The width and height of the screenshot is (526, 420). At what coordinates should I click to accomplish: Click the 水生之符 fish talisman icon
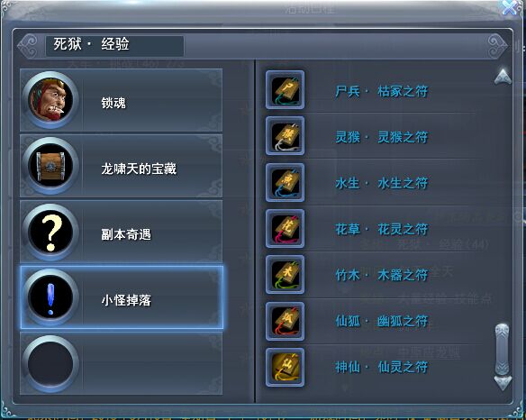click(x=285, y=182)
